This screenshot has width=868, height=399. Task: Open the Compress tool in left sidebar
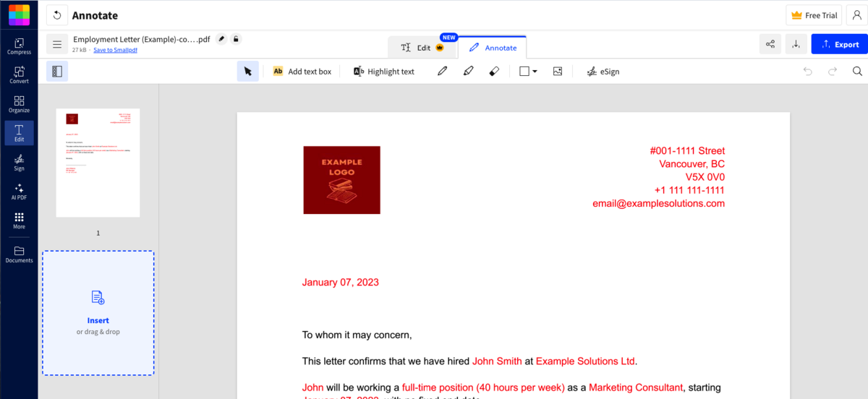(x=19, y=46)
